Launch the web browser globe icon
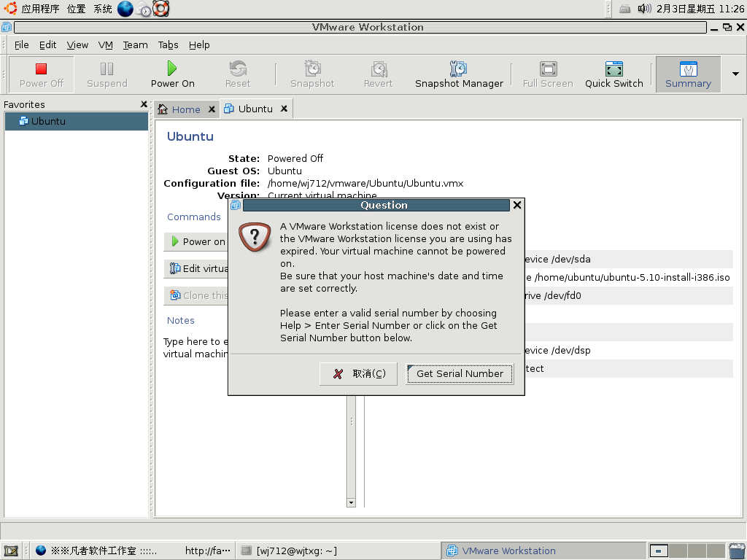The height and width of the screenshot is (560, 747). pos(125,9)
